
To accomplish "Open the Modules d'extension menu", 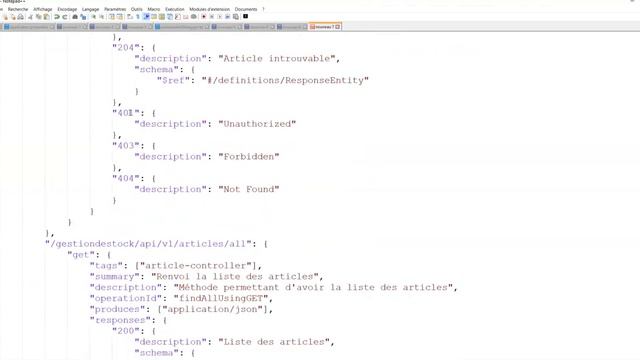I will [x=209, y=9].
